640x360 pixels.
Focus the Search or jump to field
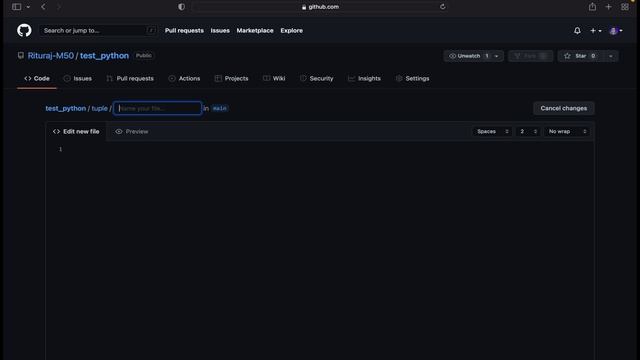pyautogui.click(x=98, y=31)
